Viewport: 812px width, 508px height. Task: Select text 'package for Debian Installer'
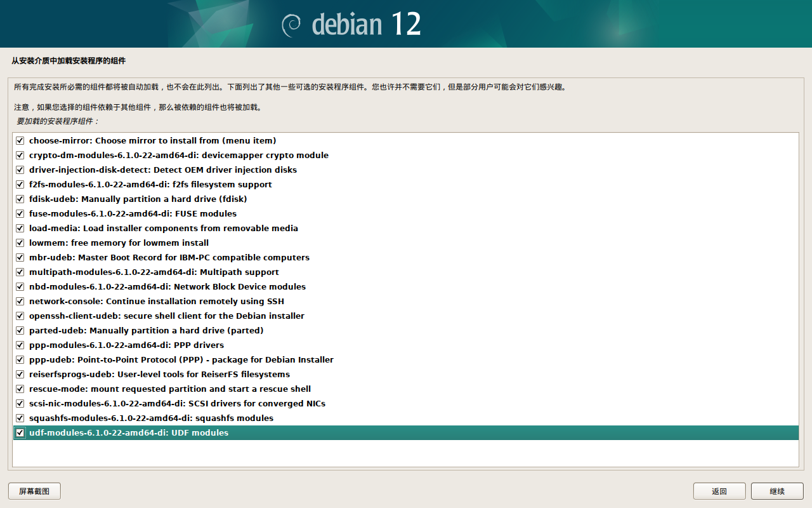273,360
